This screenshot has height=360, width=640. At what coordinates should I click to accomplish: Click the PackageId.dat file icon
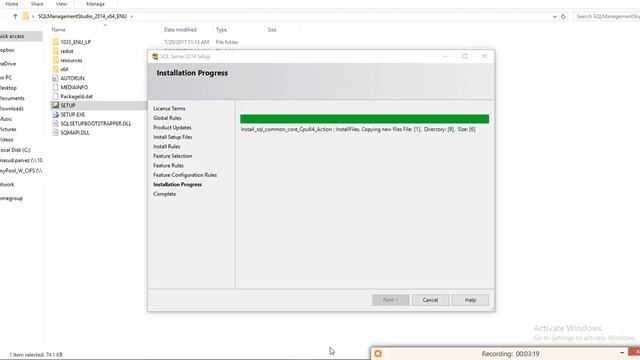56,96
